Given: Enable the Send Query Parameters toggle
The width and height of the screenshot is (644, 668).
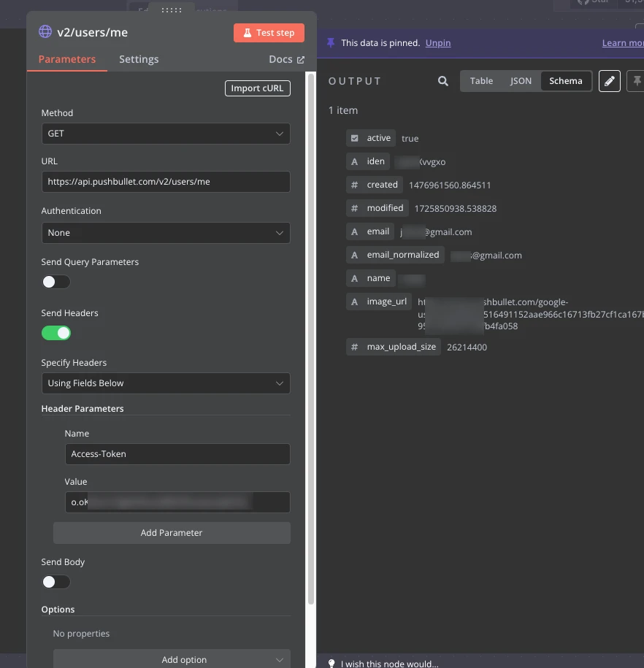Looking at the screenshot, I should [56, 282].
